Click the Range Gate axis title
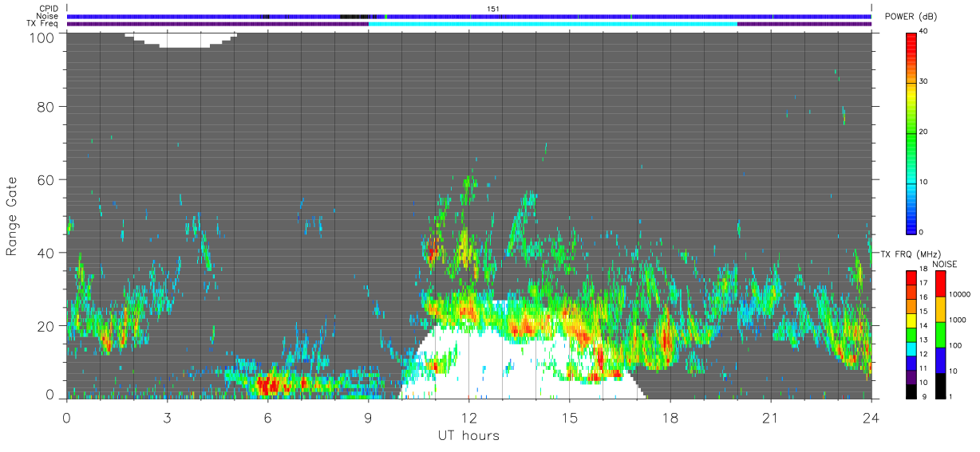The image size is (980, 452). (12, 215)
